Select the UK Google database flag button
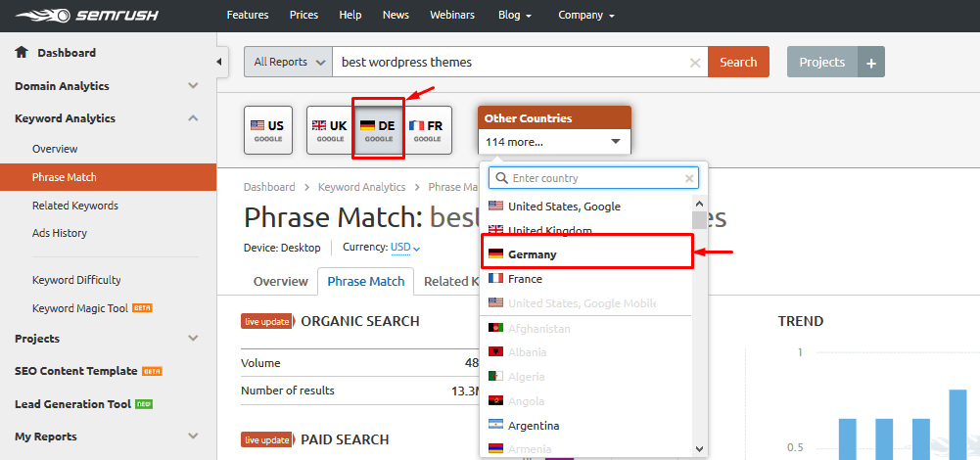Screen dimensions: 980x460 (x=330, y=130)
